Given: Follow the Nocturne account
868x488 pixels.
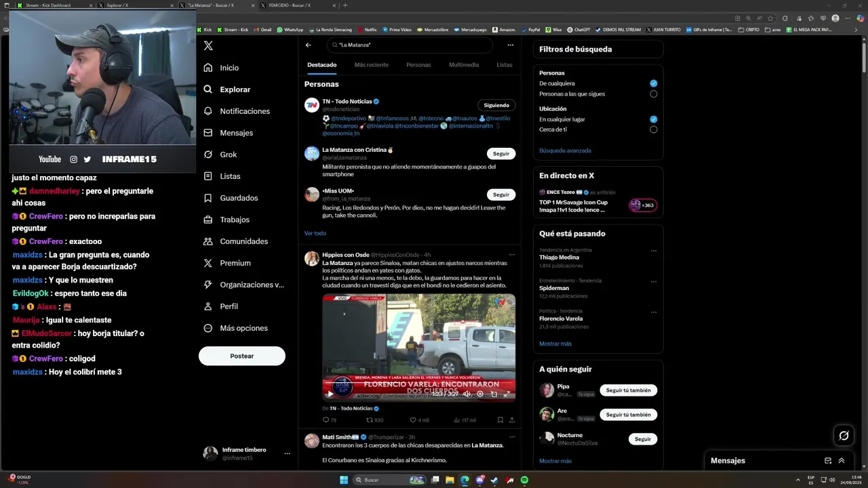Looking at the screenshot, I should coord(643,439).
